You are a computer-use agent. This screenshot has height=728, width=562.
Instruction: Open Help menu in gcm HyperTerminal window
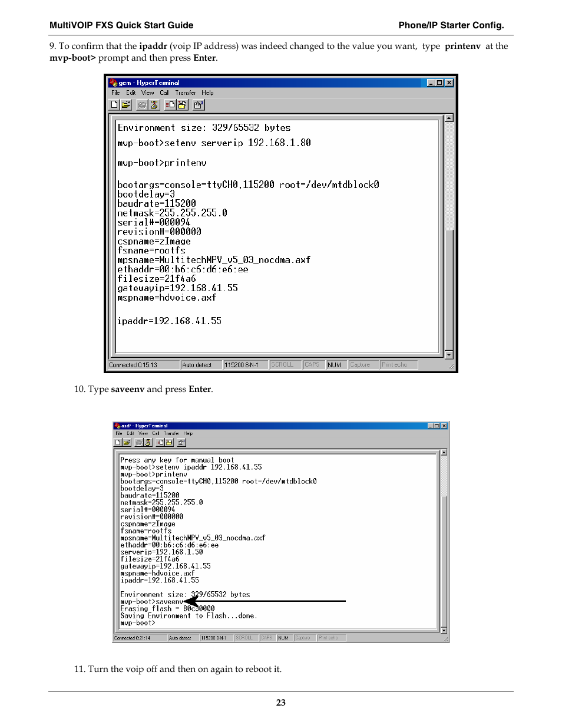[207, 93]
